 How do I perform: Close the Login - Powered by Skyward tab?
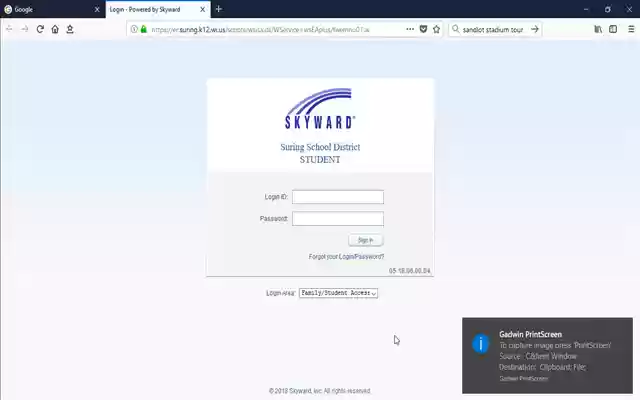coord(202,9)
